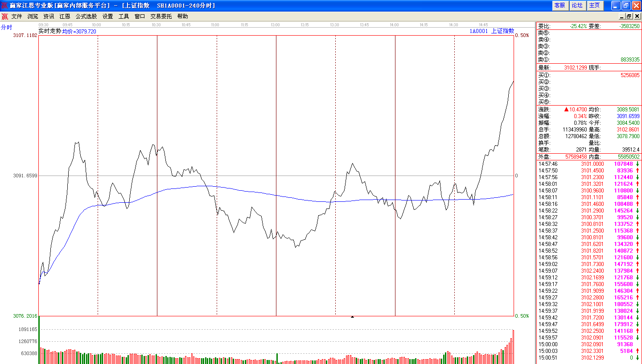
Task: Click the 卖① volume 8839335
Action: pyautogui.click(x=630, y=59)
